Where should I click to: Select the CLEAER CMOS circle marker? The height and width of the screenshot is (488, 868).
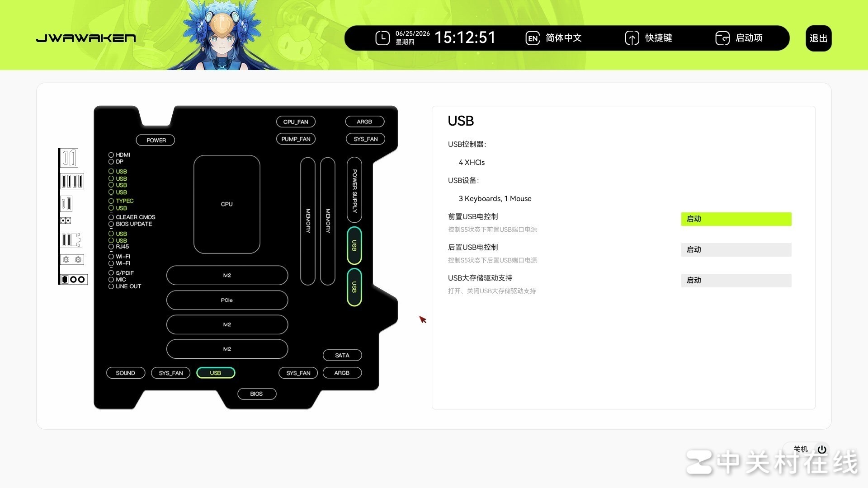111,217
